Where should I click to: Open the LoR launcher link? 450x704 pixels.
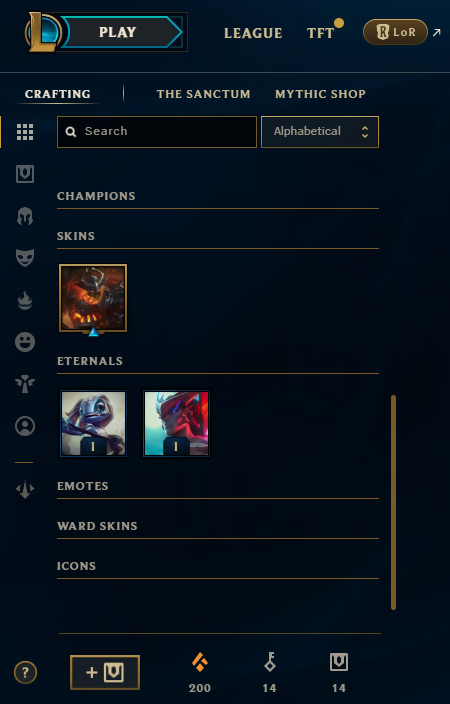coord(395,32)
